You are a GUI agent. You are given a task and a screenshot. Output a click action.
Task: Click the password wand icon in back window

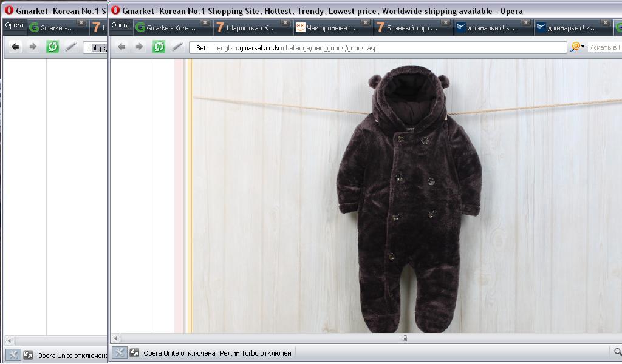point(71,47)
